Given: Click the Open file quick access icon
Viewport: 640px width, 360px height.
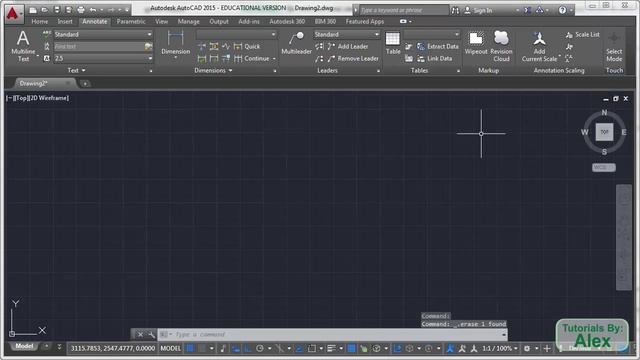Looking at the screenshot, I should click(x=44, y=10).
